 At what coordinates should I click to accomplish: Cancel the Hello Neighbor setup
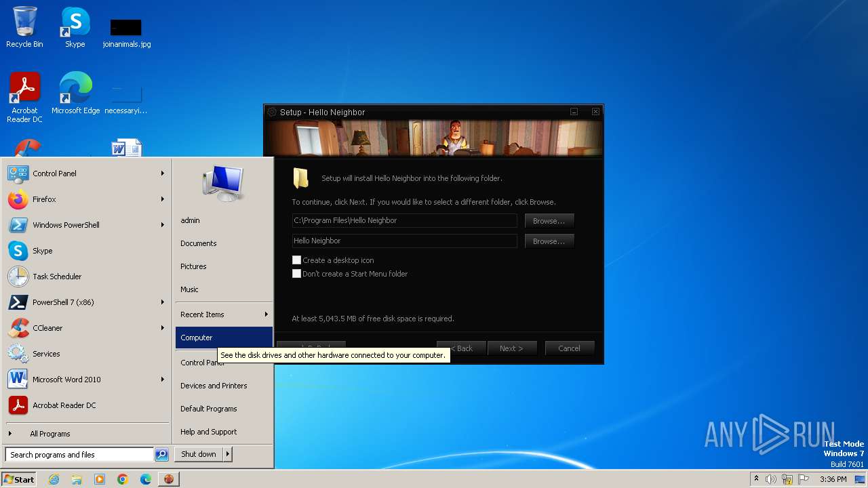click(x=570, y=348)
